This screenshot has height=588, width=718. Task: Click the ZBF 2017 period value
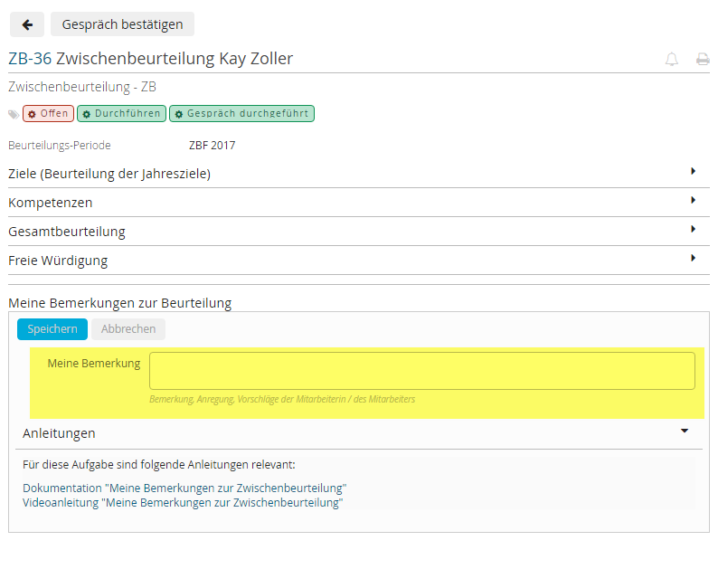pos(212,145)
